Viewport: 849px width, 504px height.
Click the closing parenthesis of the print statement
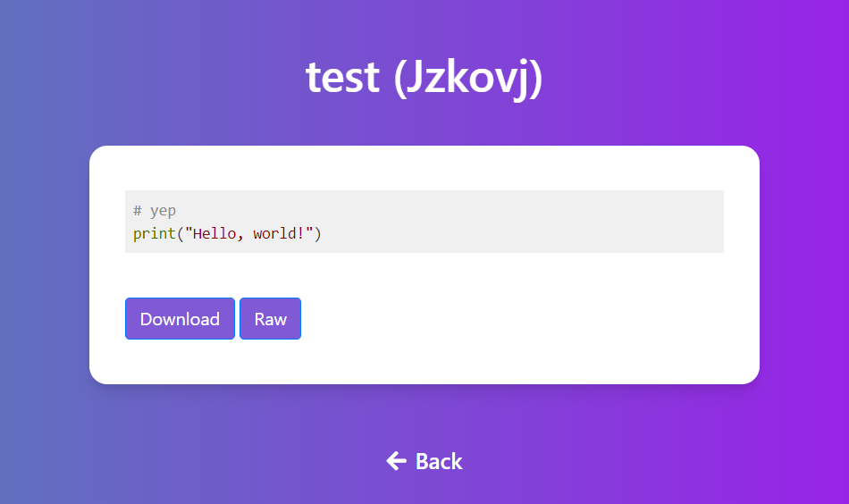point(318,234)
